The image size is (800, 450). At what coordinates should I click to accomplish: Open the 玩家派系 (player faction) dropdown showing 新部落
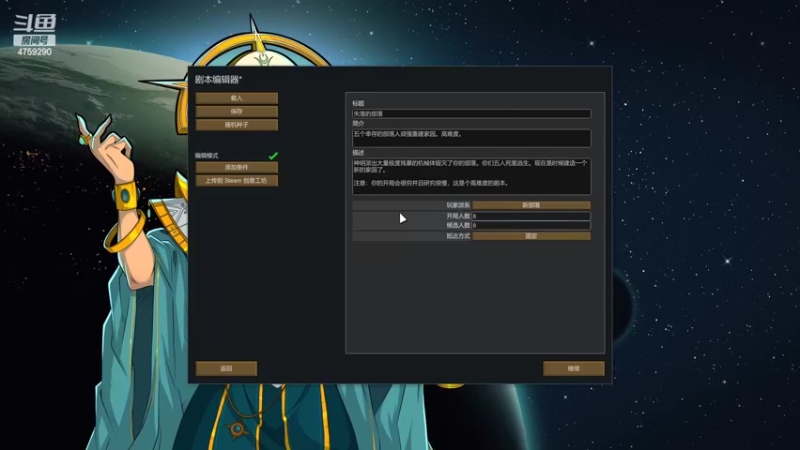click(x=531, y=205)
